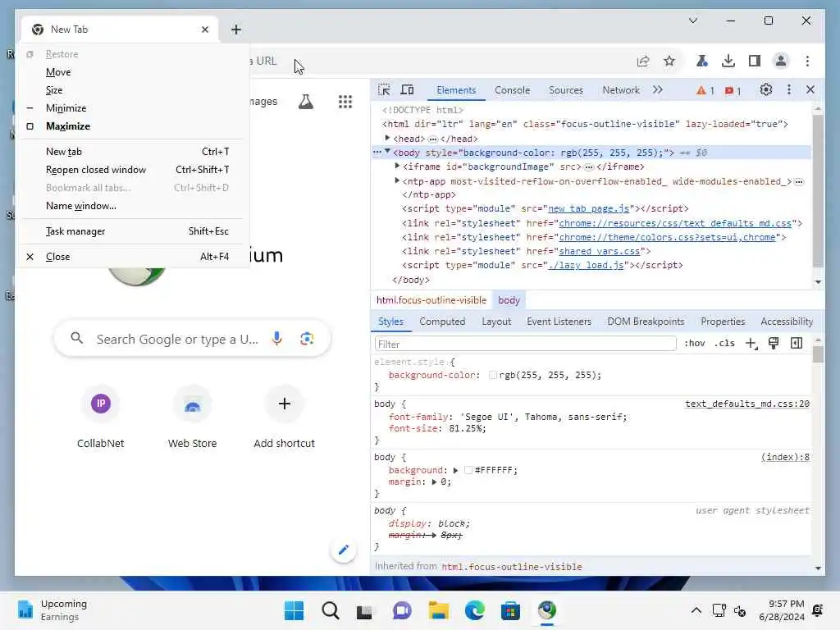Open a new browser tab with the plus button
The height and width of the screenshot is (630, 840).
point(236,30)
